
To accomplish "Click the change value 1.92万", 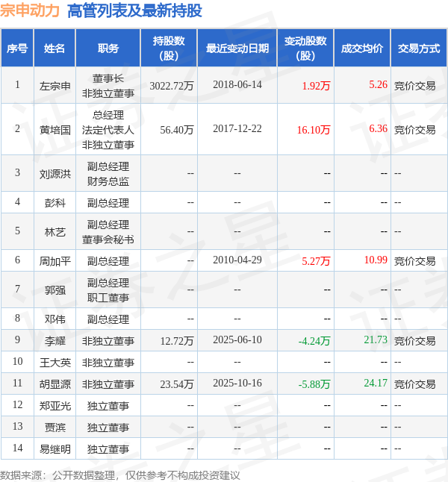I will click(x=316, y=86).
